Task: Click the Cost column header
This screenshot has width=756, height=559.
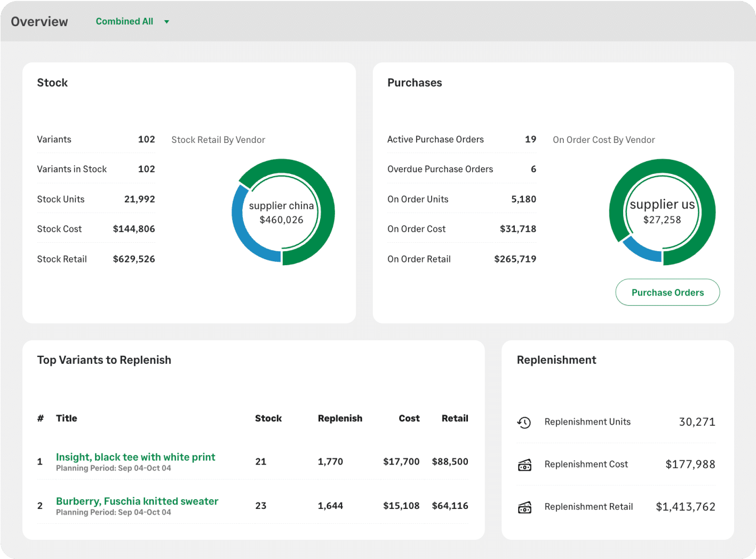Action: coord(409,418)
